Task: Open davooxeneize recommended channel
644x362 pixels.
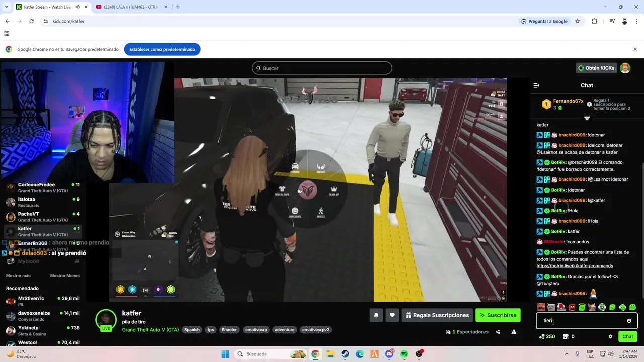Action: click(x=43, y=316)
